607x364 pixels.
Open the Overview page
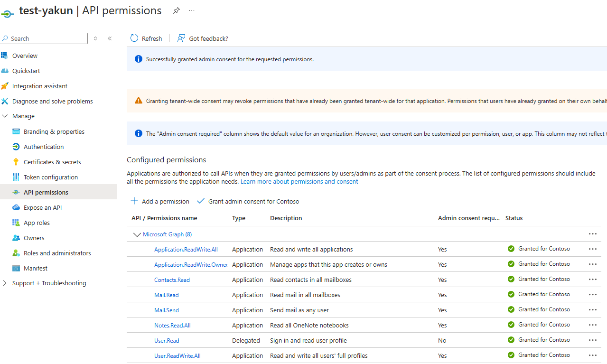click(x=25, y=56)
